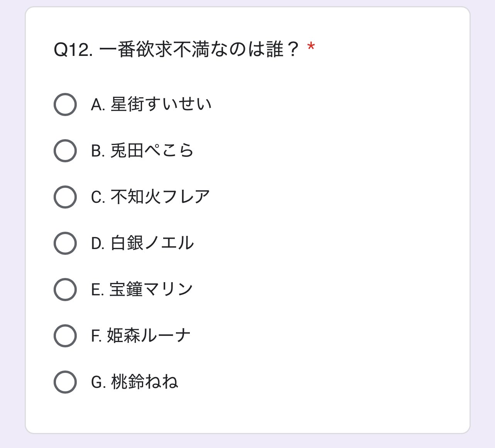Click the question number Q12.
495x448 pixels.
[73, 50]
